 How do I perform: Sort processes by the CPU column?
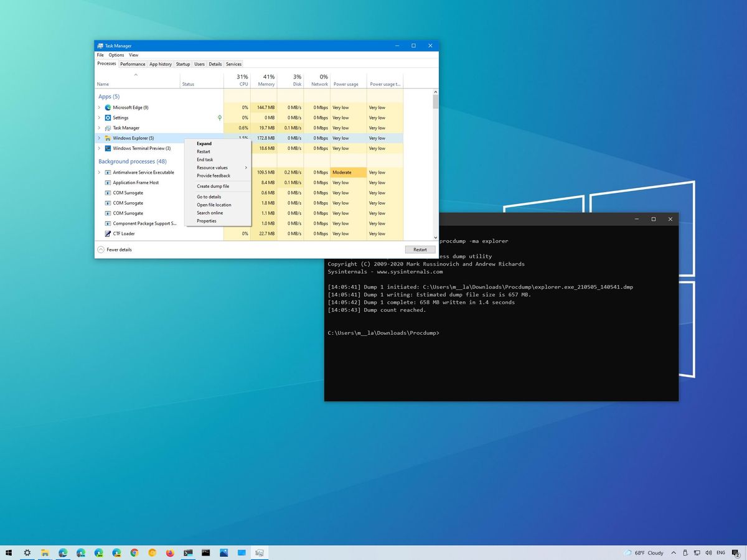pyautogui.click(x=242, y=80)
